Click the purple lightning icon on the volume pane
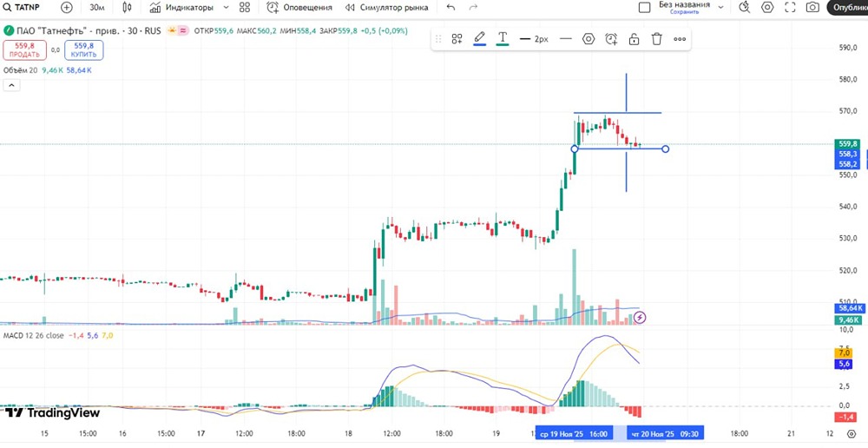The width and height of the screenshot is (868, 448). click(640, 317)
